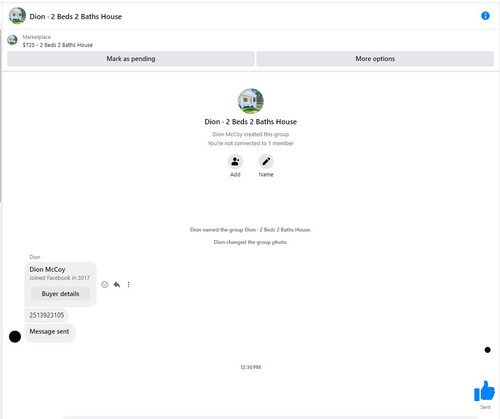Open the $725 - 2 Beds 2 Baths House listing
The width and height of the screenshot is (500, 419).
pos(58,45)
